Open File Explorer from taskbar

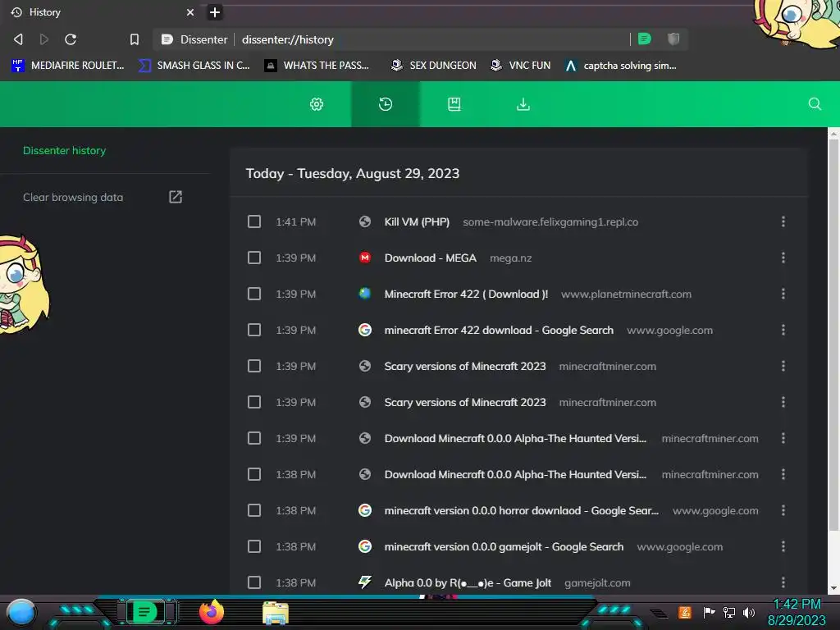click(276, 614)
